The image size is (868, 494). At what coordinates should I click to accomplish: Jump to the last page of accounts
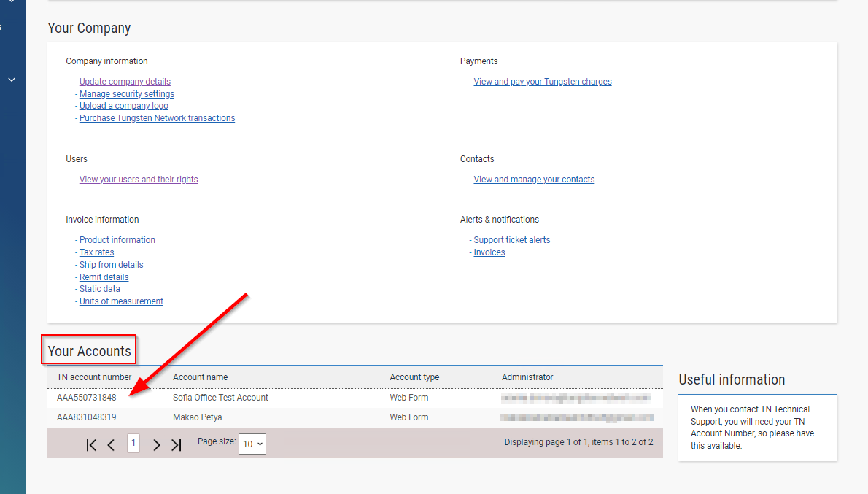click(176, 444)
